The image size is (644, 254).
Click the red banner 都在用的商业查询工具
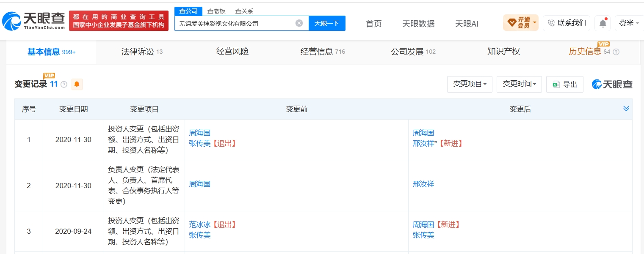point(119,21)
